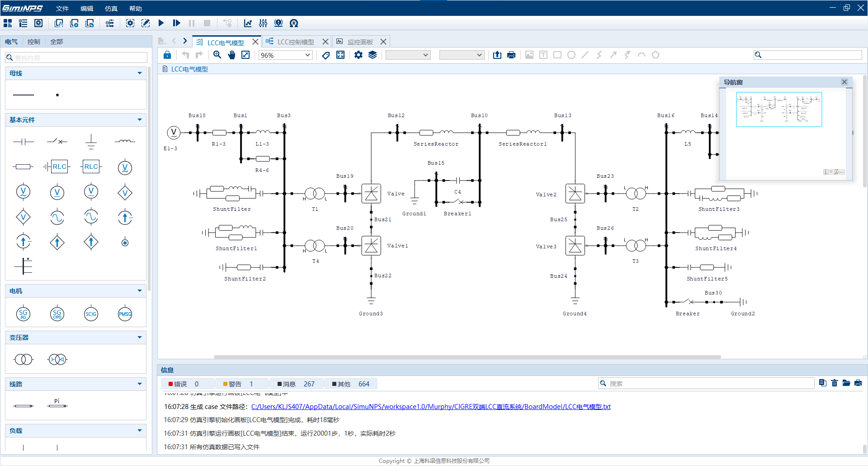The width and height of the screenshot is (868, 466).
Task: Collapse the 负载 section
Action: [x=139, y=431]
